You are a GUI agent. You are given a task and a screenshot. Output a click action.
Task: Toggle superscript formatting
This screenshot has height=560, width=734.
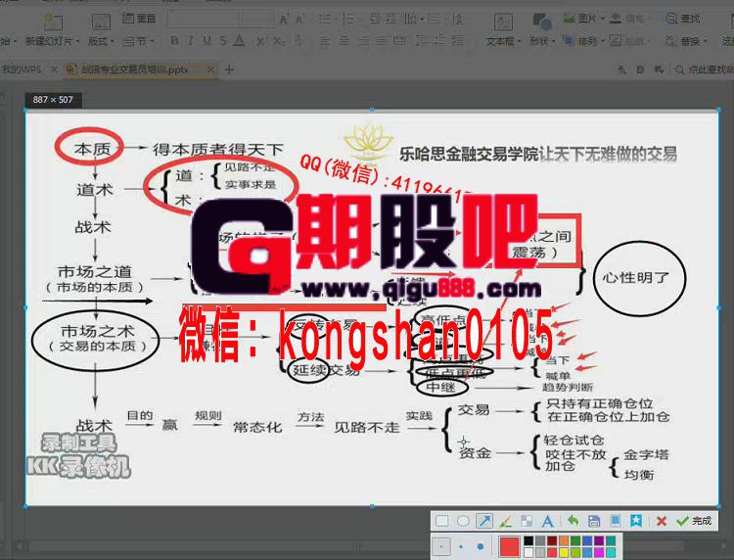260,41
